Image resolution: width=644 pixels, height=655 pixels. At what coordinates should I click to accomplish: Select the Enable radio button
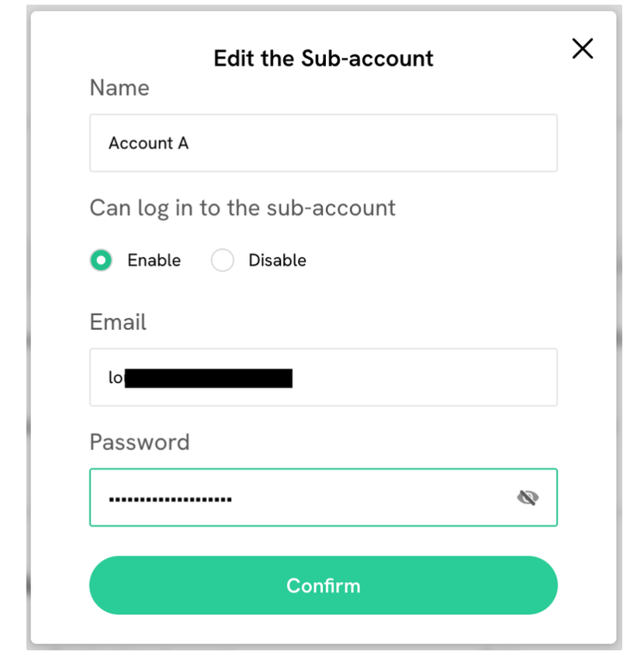pos(101,261)
